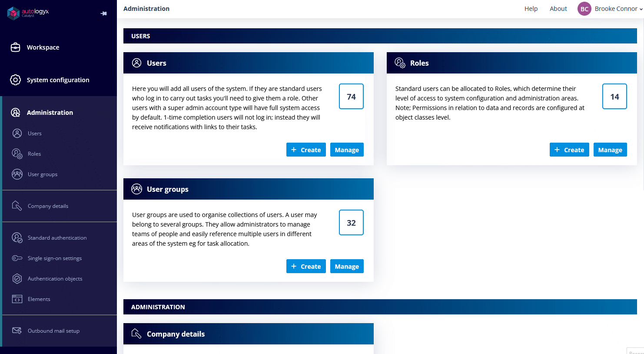Click Manage in Roles card
This screenshot has width=644, height=354.
[610, 150]
